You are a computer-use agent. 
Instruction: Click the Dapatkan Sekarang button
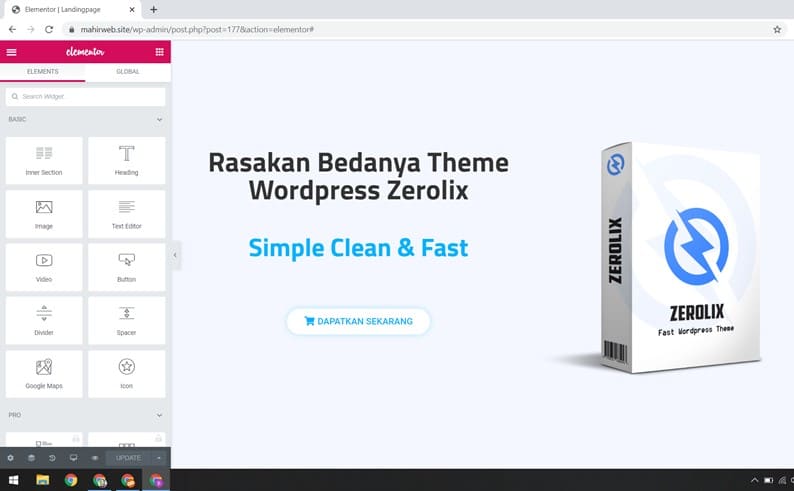tap(358, 321)
